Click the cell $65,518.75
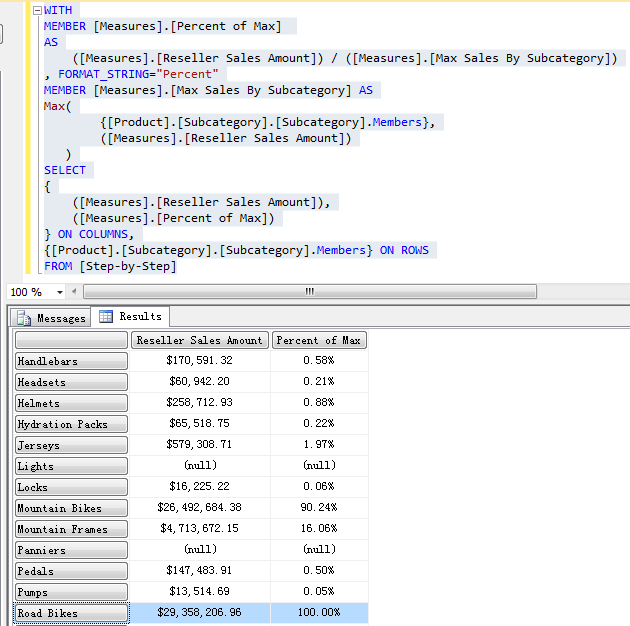 200,423
